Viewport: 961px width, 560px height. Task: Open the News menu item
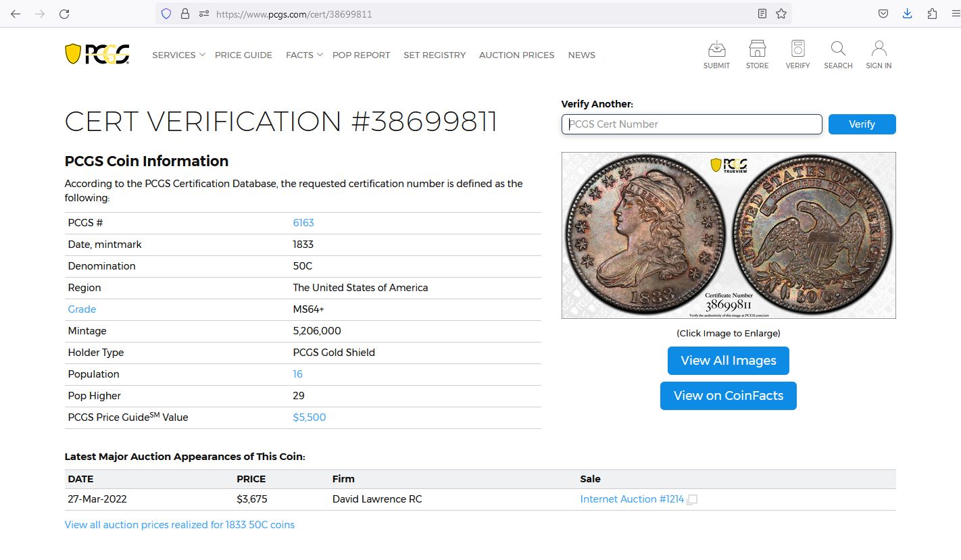[x=582, y=55]
